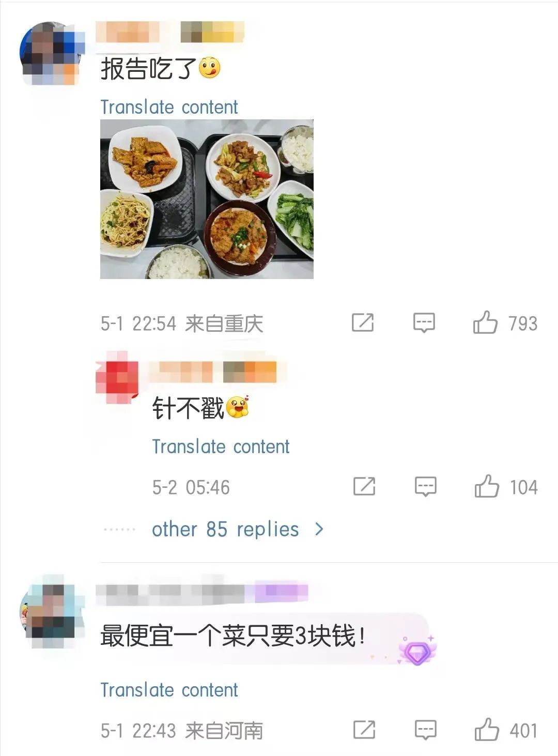This screenshot has height=756, width=558.
Task: Reply to the 3块钱 comment from 河南
Action: 426,730
